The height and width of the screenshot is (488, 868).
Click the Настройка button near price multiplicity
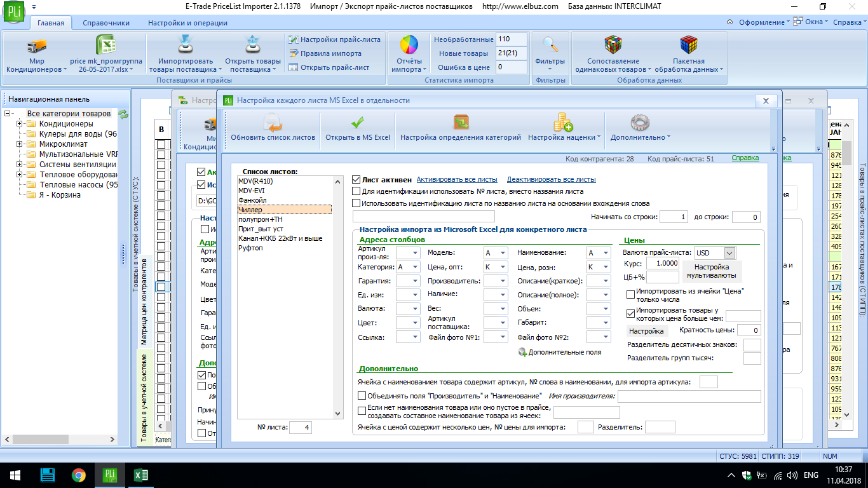click(x=646, y=331)
